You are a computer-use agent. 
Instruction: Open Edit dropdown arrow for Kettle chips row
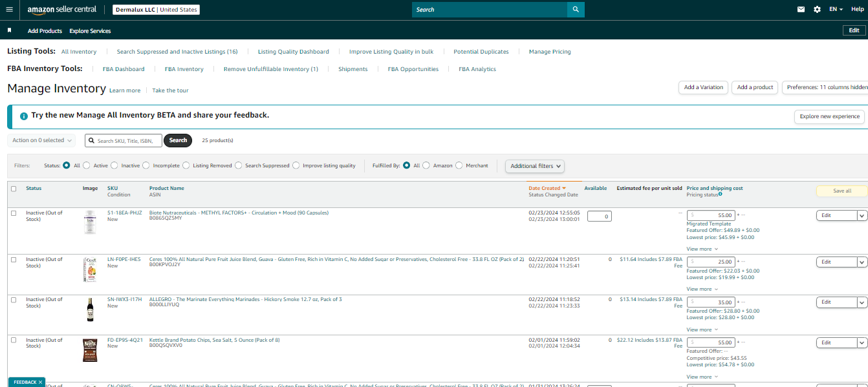pyautogui.click(x=862, y=342)
